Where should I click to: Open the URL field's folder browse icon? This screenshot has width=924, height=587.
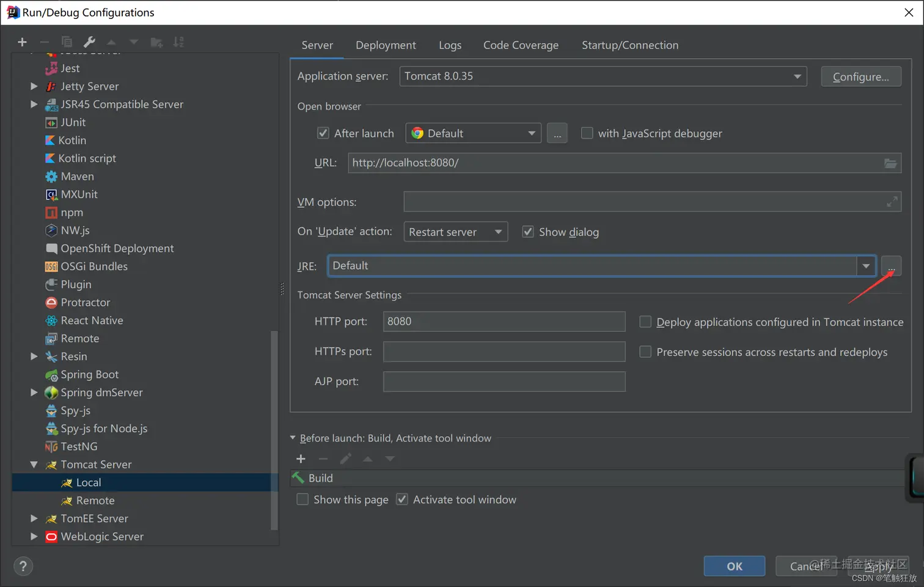point(890,163)
